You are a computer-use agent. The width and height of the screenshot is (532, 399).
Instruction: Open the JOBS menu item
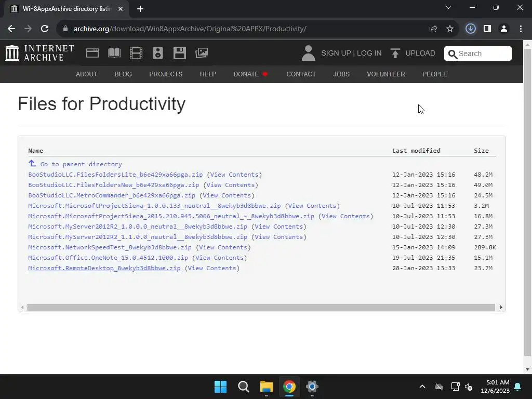coord(341,74)
